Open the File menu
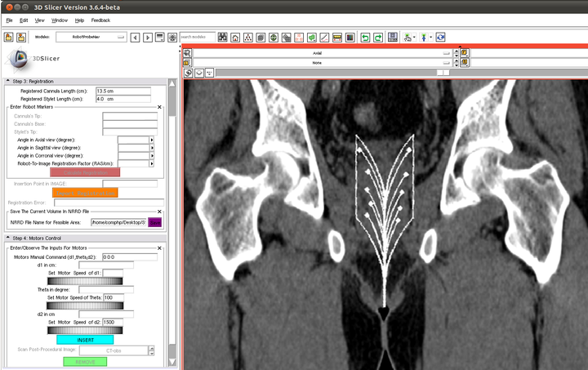The width and height of the screenshot is (588, 370). pyautogui.click(x=9, y=20)
